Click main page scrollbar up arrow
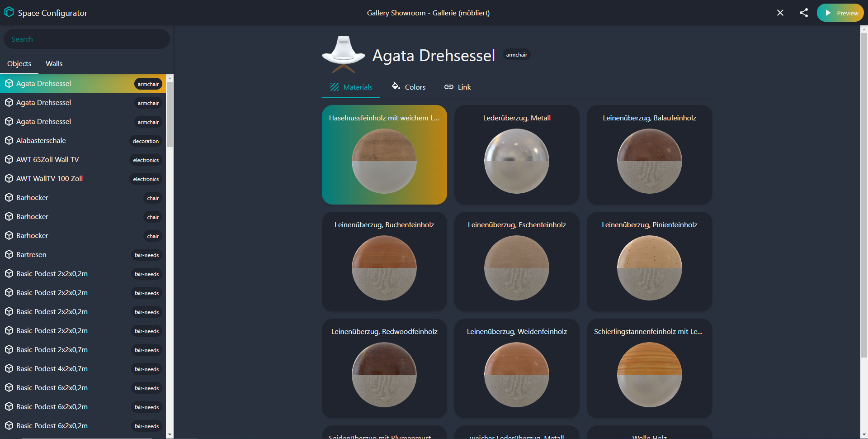868x439 pixels. (x=864, y=29)
